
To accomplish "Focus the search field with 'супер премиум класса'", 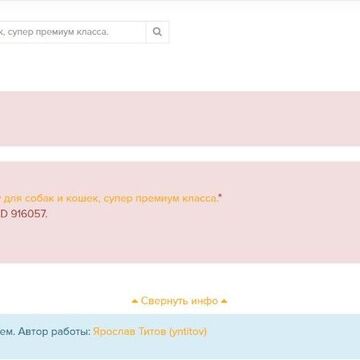I will point(73,32).
